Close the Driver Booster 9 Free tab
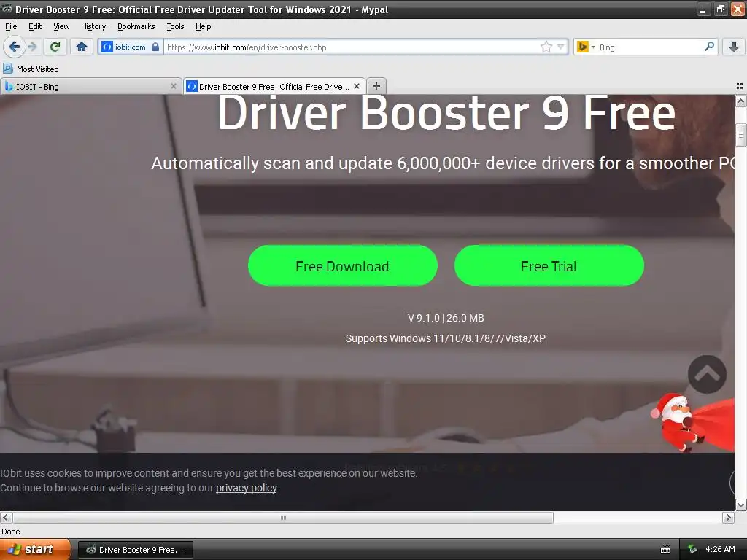This screenshot has height=560, width=747. [357, 86]
